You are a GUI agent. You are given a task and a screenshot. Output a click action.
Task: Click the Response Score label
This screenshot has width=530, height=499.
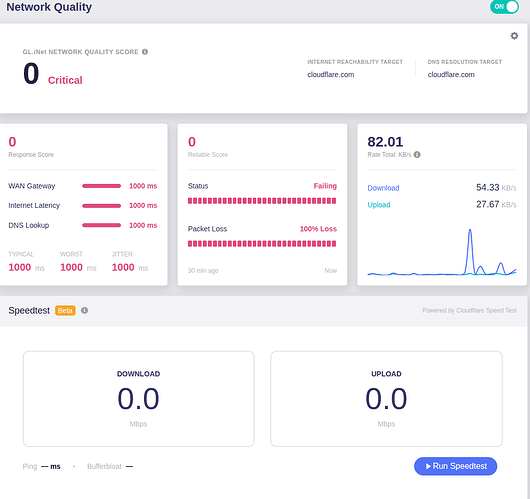31,155
